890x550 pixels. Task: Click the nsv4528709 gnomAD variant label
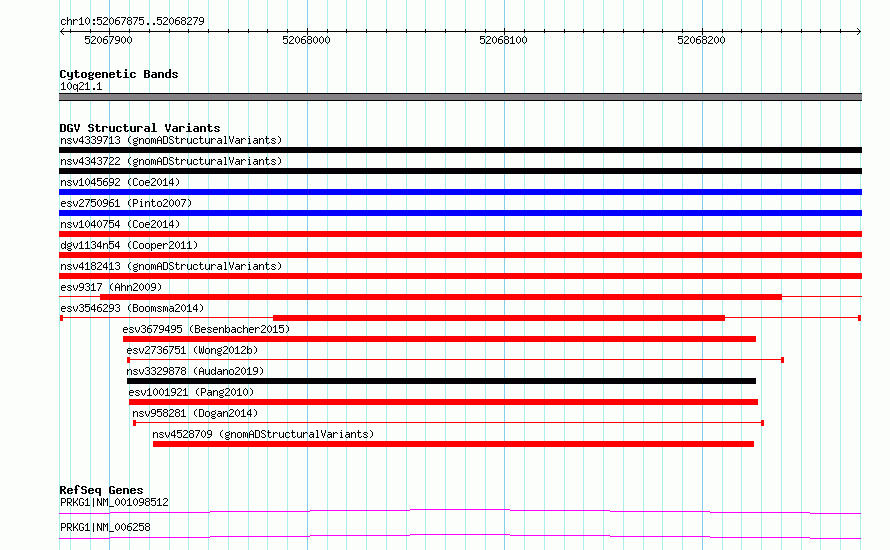(x=263, y=434)
